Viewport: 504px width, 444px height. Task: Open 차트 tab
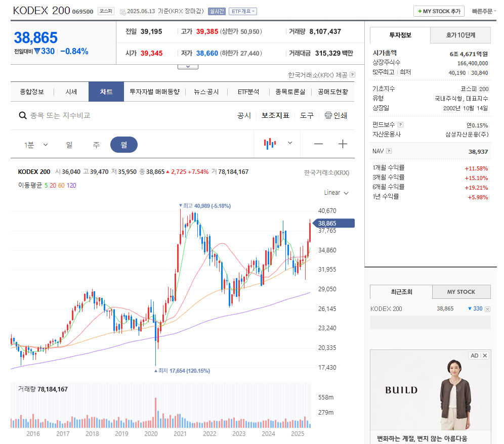click(x=106, y=92)
